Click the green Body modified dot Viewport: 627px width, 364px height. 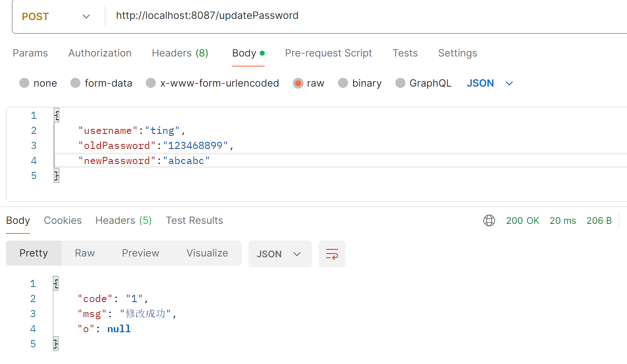[x=262, y=53]
